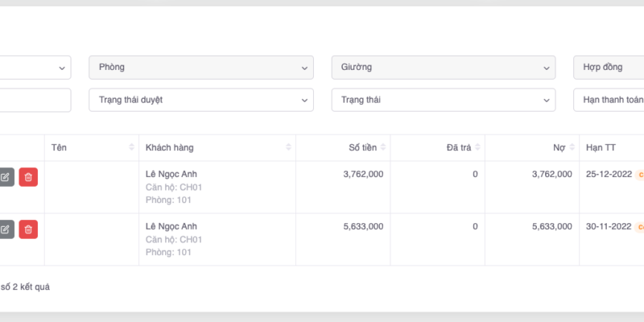
Task: Edit the invoice with amount 3,762,000
Action: pyautogui.click(x=6, y=177)
